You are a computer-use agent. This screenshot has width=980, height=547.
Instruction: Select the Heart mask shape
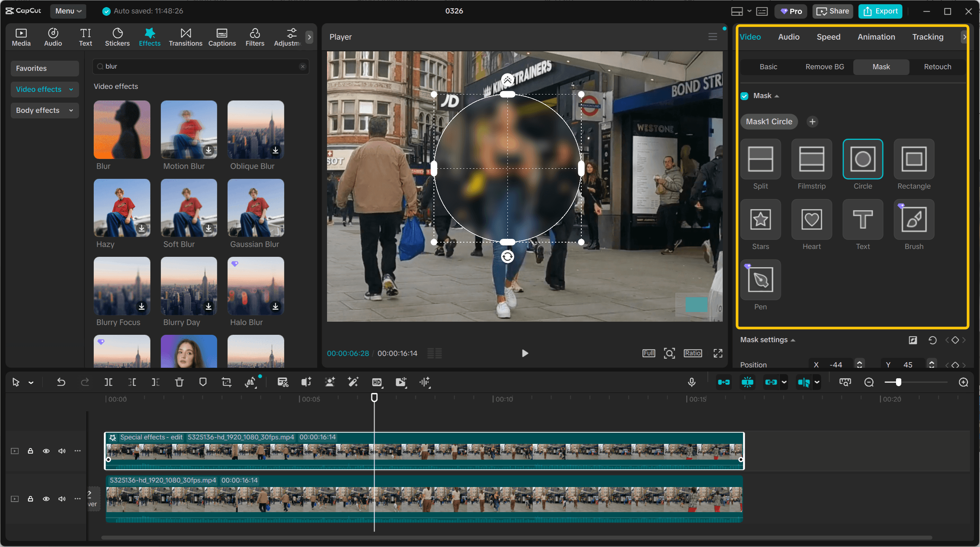[811, 219]
